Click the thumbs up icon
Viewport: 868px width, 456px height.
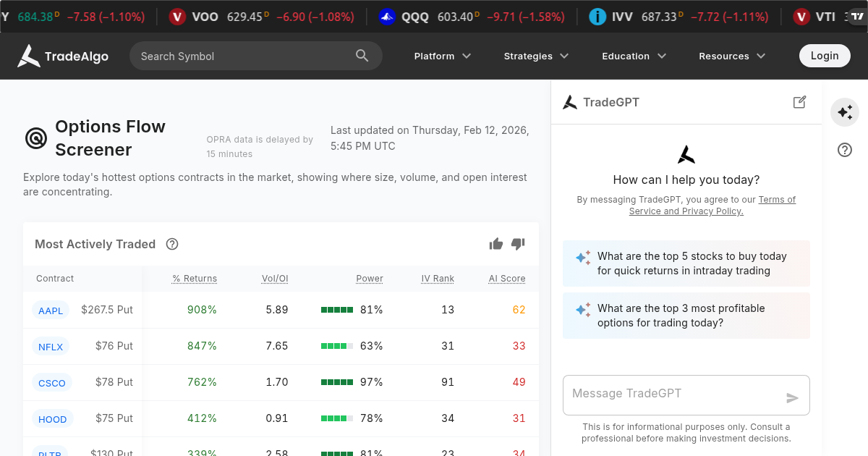tap(496, 244)
